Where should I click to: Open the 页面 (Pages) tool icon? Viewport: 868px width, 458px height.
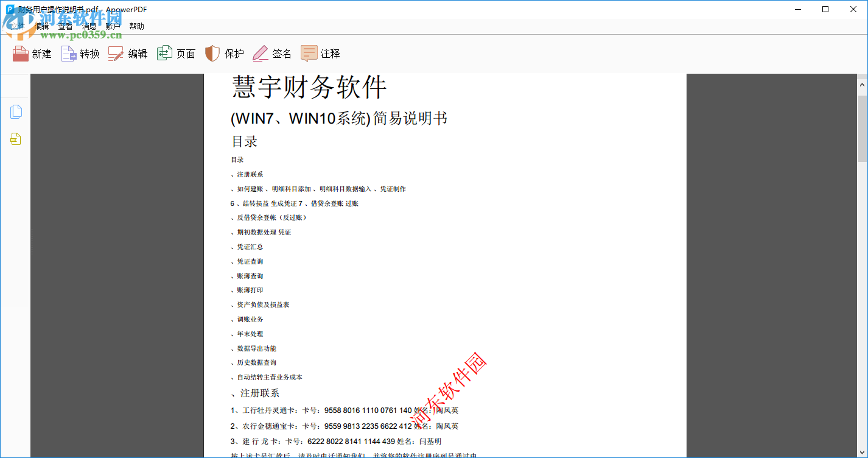click(175, 54)
